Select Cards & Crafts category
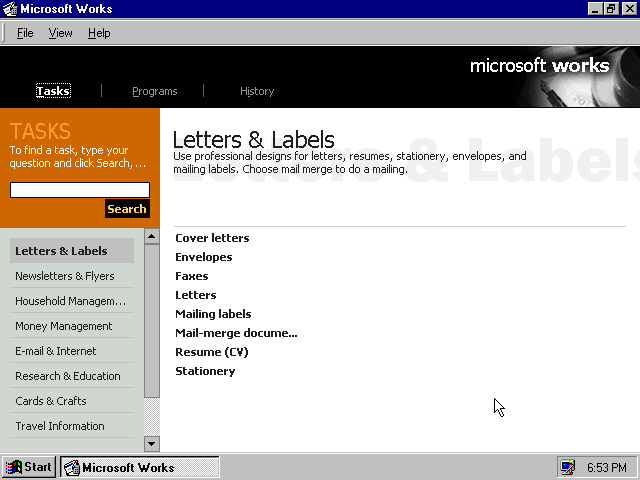The width and height of the screenshot is (640, 480). [x=72, y=401]
